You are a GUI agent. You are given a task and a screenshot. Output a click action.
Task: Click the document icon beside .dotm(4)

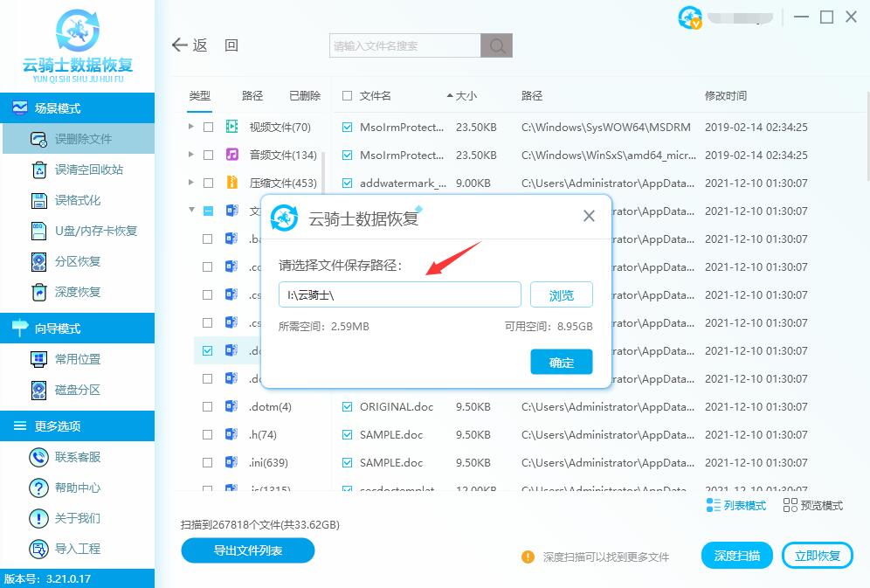[x=232, y=406]
